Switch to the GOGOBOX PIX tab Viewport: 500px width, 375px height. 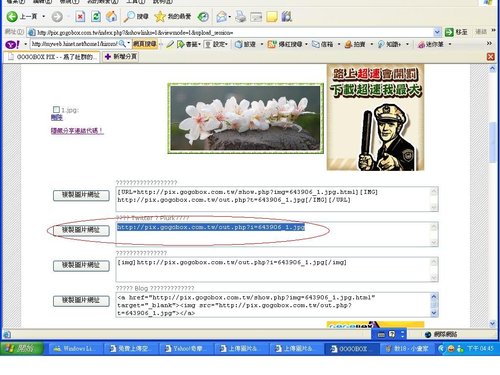[52, 57]
